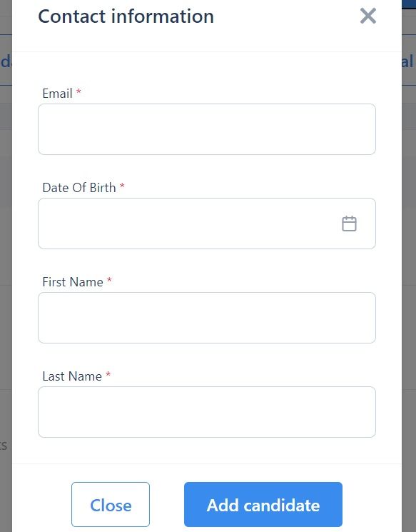The image size is (416, 532).
Task: Click the required asterisk beside Last Name
Action: tap(108, 375)
